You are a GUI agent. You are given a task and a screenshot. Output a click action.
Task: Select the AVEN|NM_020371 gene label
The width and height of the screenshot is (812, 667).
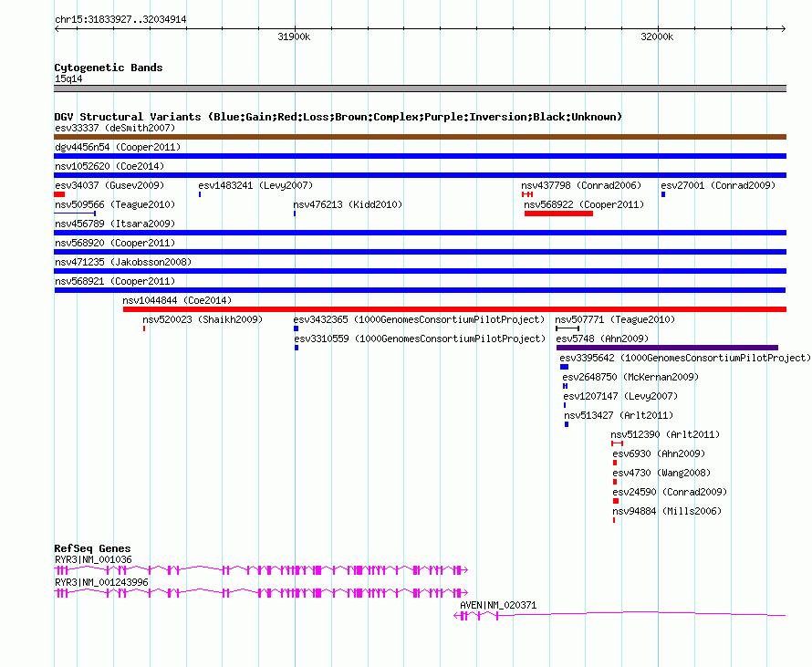498,605
